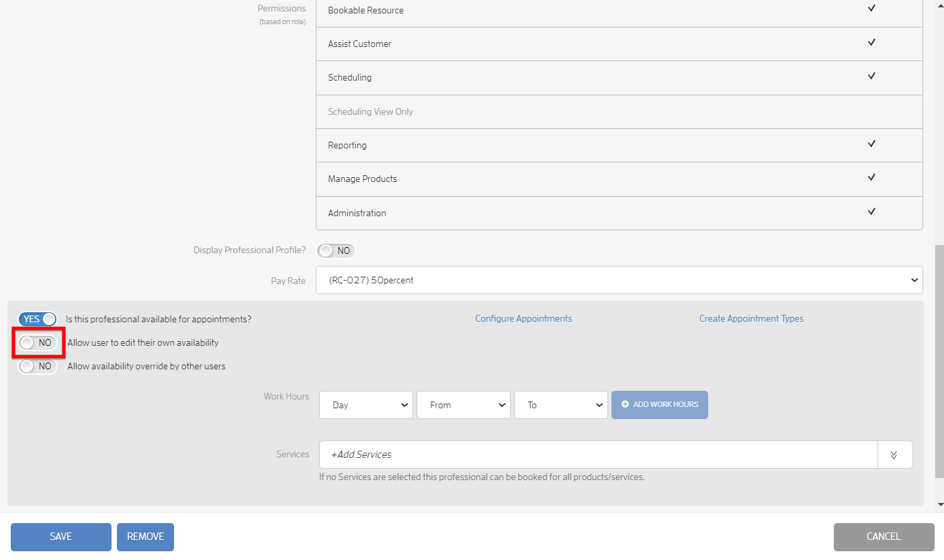Viewport: 944px width, 560px height.
Task: Toggle Display Professional Profile switch
Action: coord(336,250)
